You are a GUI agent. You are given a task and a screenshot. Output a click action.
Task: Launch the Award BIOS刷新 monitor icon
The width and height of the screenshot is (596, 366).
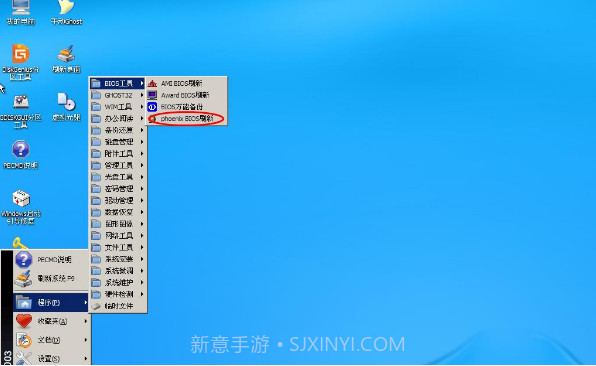click(152, 95)
